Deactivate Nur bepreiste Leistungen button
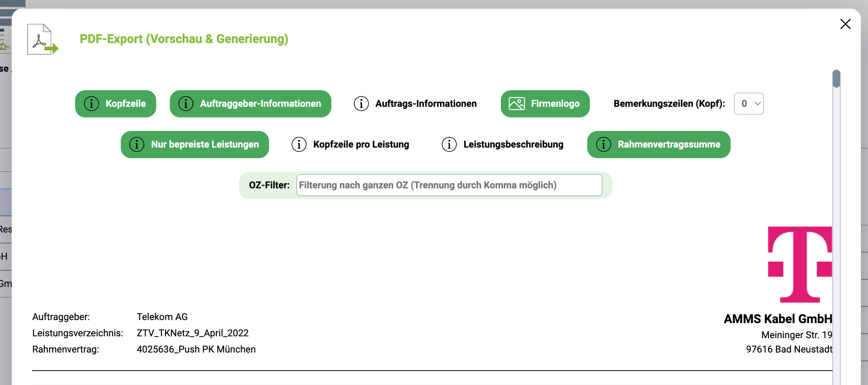868x385 pixels. coord(205,145)
